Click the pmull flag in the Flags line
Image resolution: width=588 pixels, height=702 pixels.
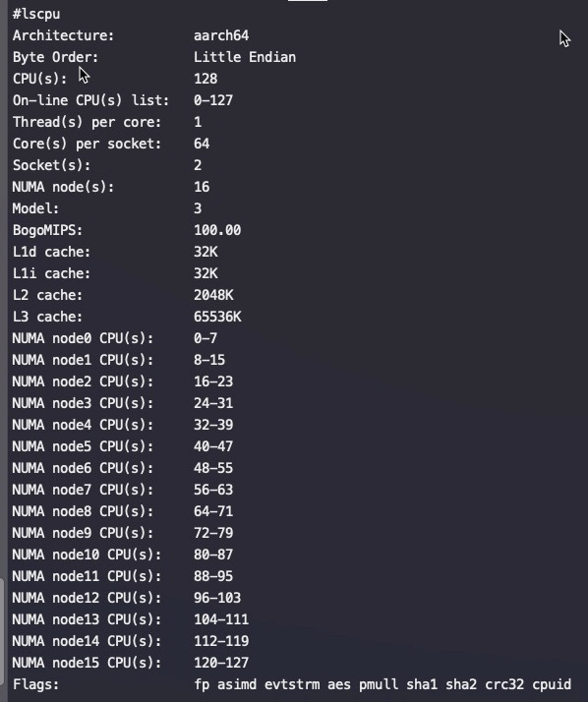[x=379, y=684]
